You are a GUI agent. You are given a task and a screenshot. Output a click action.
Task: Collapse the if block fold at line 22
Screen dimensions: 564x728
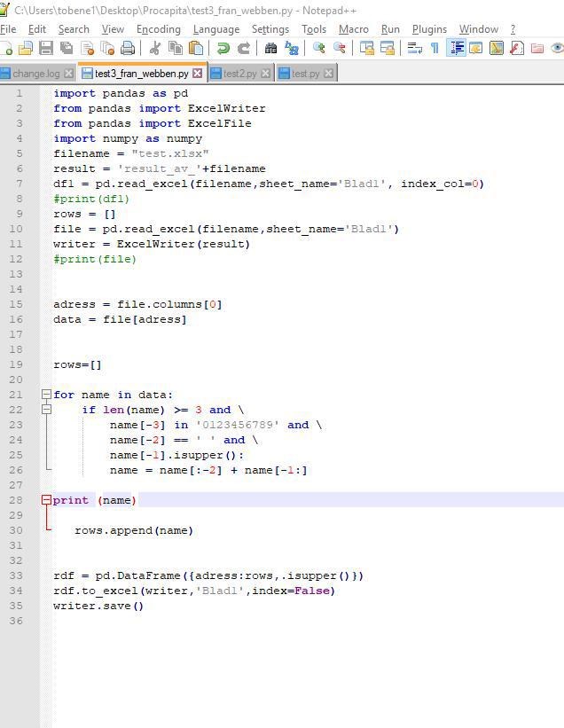[46, 411]
